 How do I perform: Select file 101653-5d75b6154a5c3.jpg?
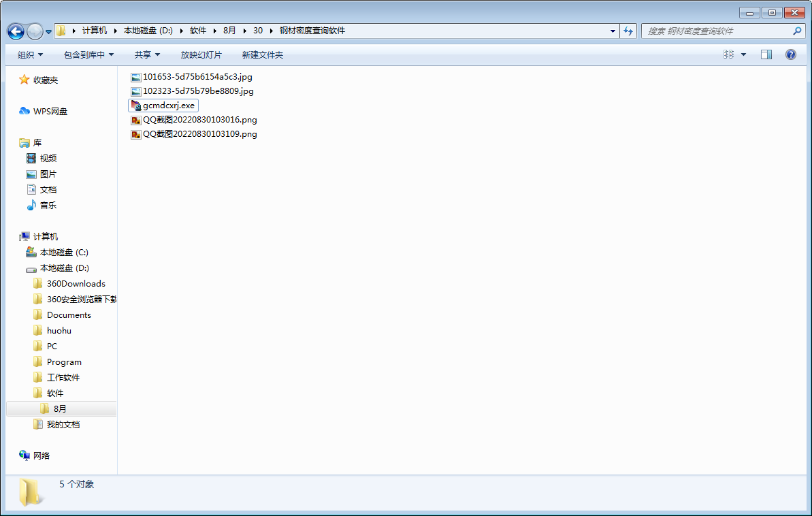[191, 77]
